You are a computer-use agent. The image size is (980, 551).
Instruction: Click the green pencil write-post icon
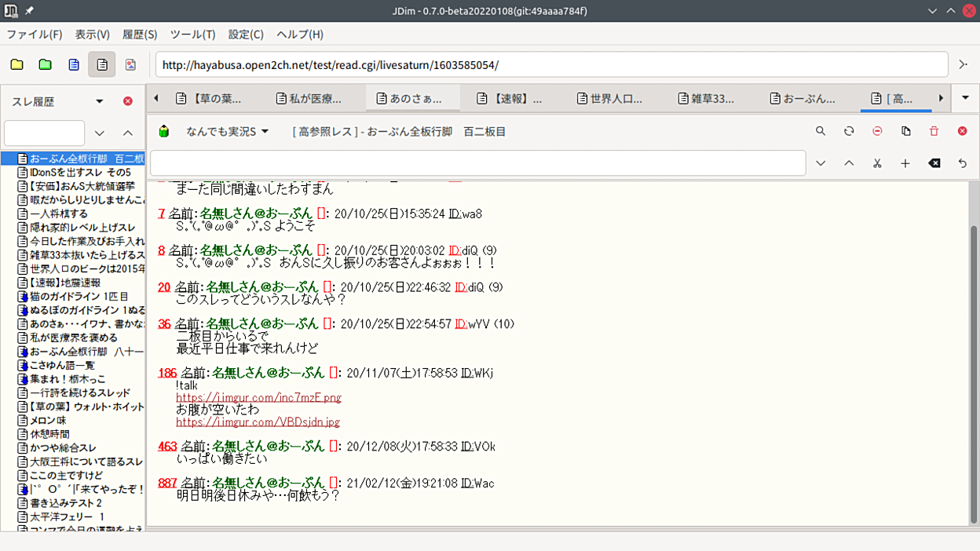tap(164, 131)
